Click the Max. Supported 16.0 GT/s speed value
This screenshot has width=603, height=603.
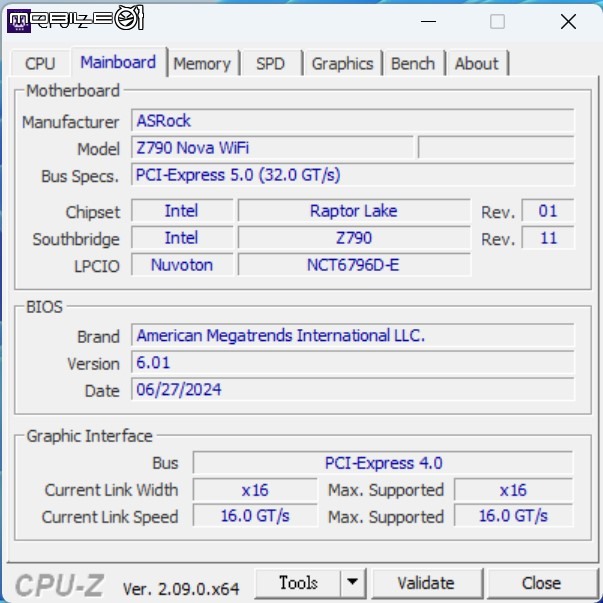tap(513, 516)
